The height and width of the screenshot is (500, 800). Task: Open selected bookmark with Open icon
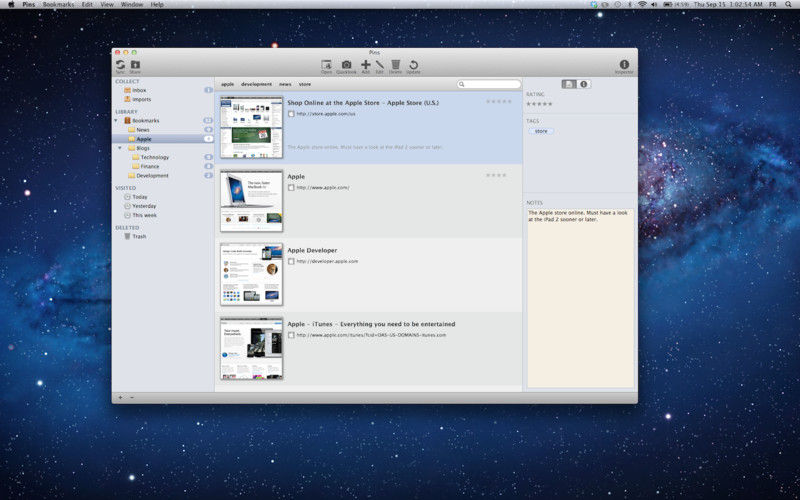326,65
